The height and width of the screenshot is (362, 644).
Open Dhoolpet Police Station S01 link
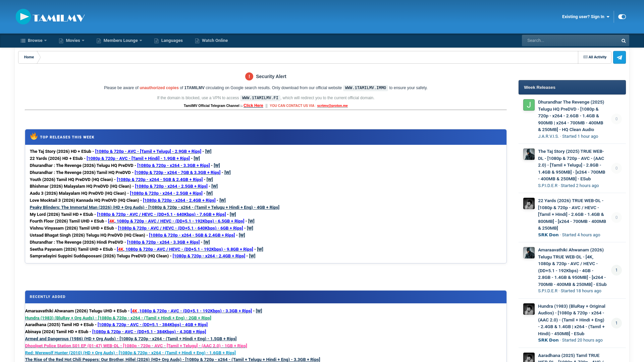tap(136, 346)
